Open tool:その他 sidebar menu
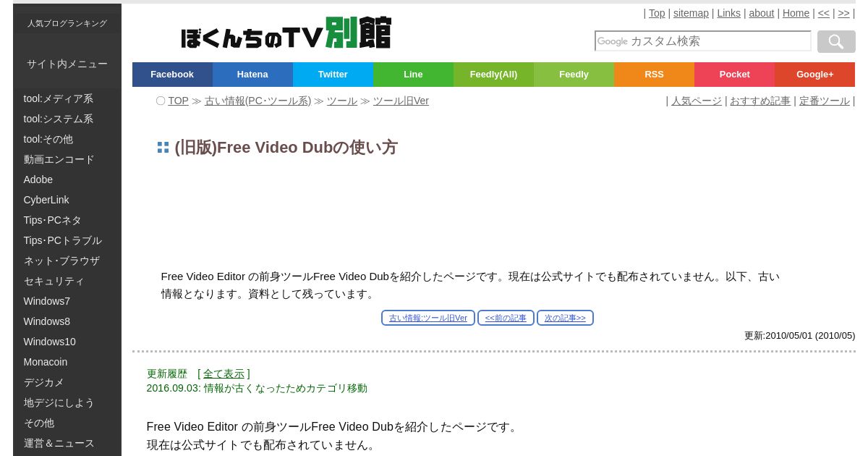Screen dimensions: 868x456 (67, 139)
